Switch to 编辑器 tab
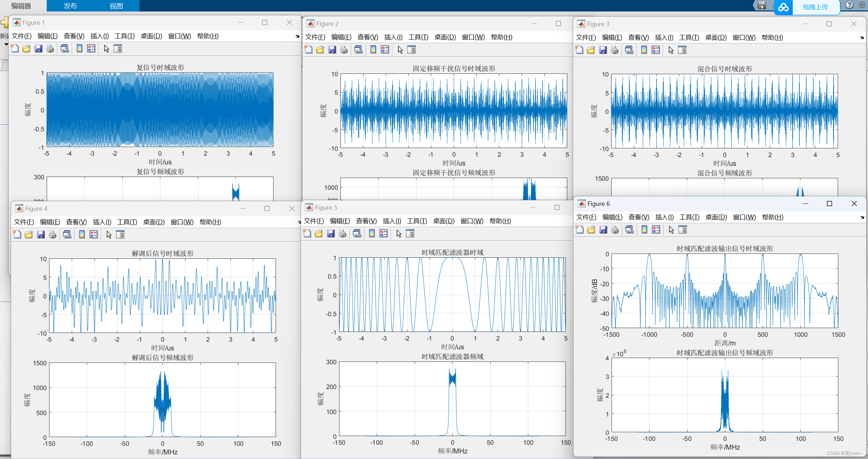Image resolution: width=868 pixels, height=459 pixels. pos(21,6)
